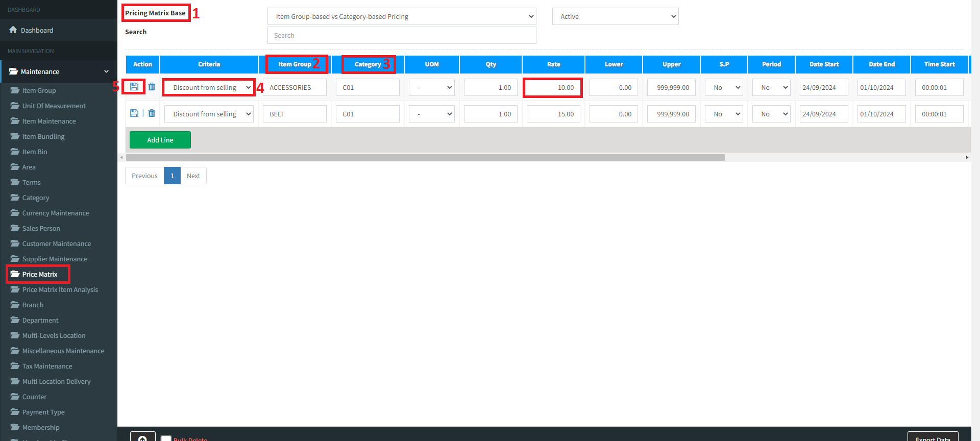
Task: Delete the BELT row with trash icon
Action: tap(152, 113)
